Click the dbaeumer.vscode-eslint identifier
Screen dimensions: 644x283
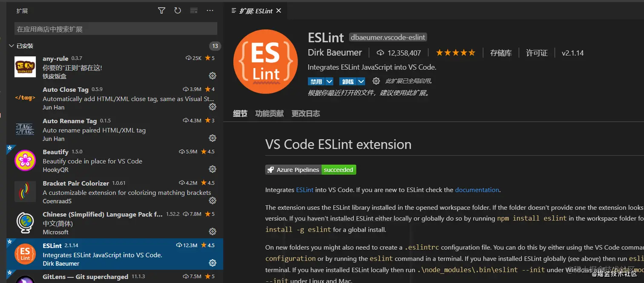coord(388,37)
